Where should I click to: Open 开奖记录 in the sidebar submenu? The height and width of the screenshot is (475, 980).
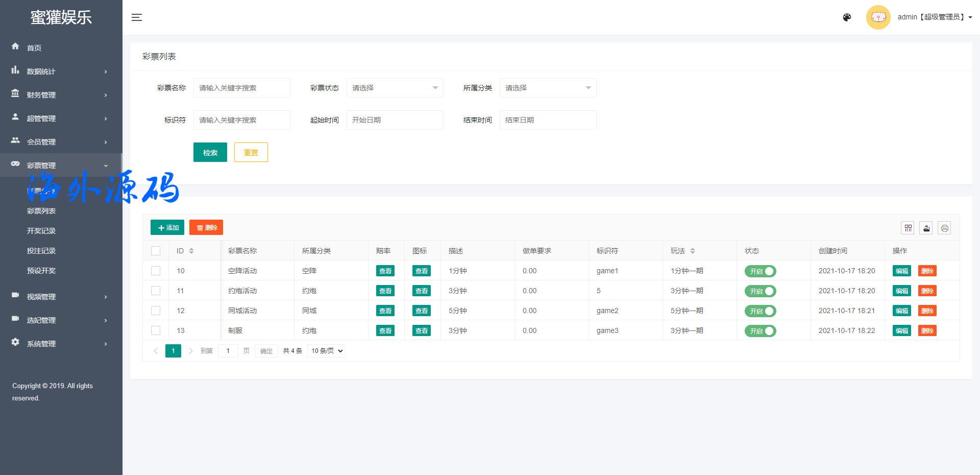pos(41,231)
